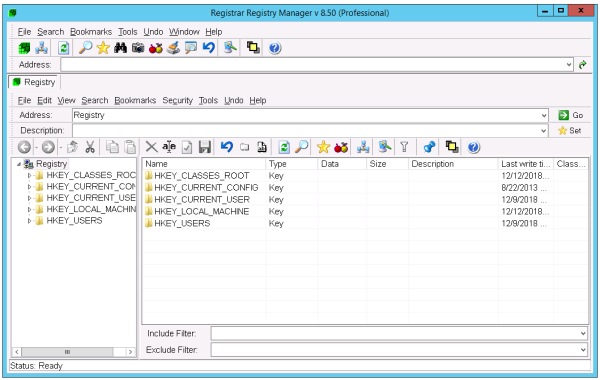Click the green registry cube icon in top toolbar

(24, 48)
